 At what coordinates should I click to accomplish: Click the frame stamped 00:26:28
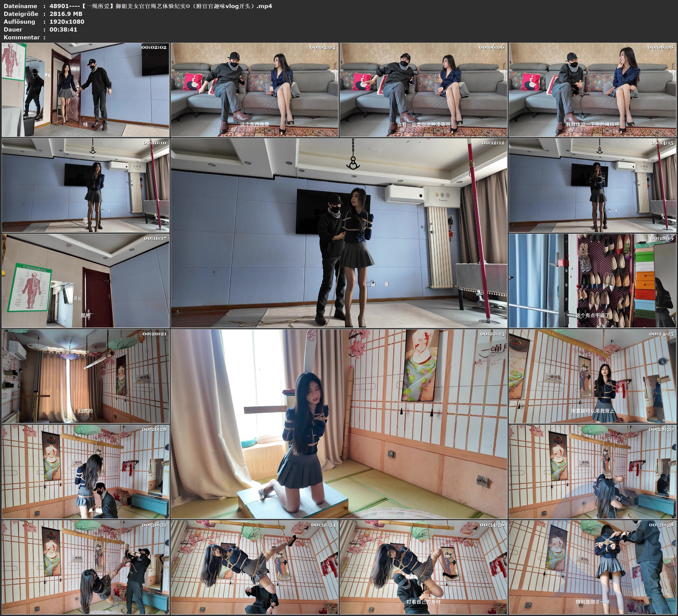pos(85,472)
